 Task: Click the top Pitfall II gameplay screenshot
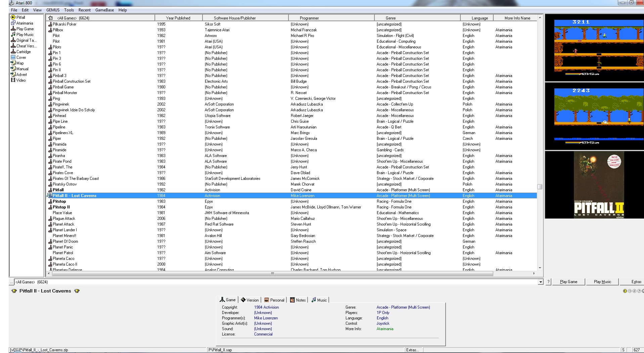point(594,47)
